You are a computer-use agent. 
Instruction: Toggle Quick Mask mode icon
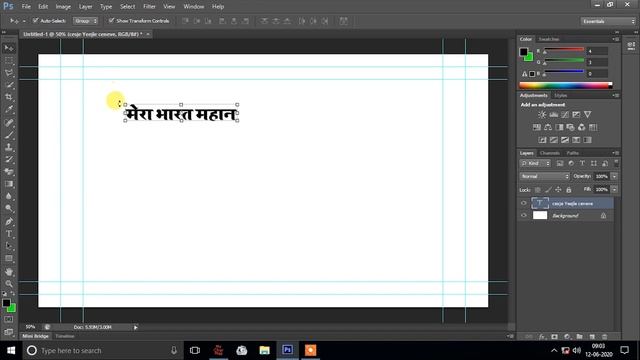tap(9, 320)
